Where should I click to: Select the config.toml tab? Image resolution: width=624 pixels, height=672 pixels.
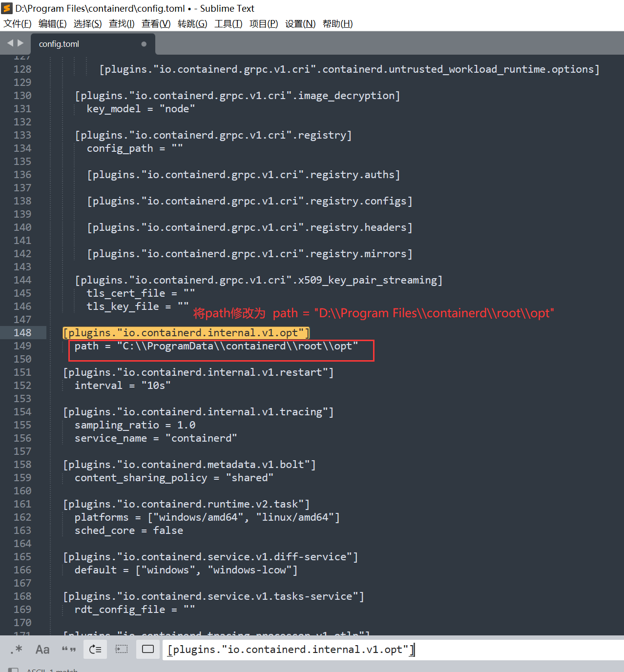tap(59, 43)
